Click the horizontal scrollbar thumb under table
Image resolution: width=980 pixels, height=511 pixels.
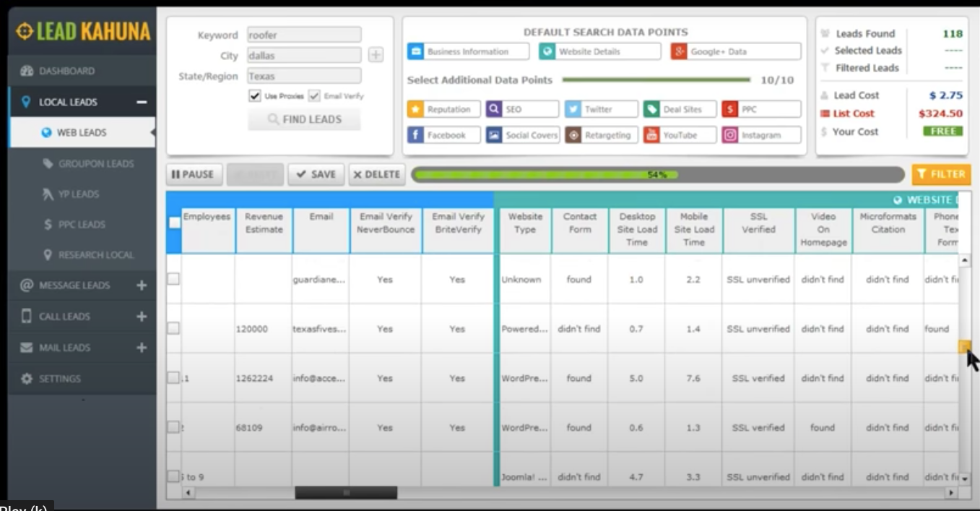346,493
